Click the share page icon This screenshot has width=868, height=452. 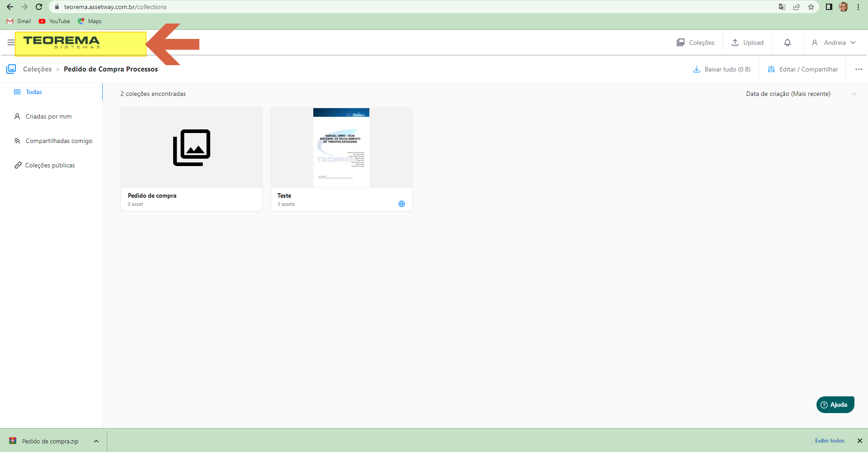pyautogui.click(x=797, y=7)
